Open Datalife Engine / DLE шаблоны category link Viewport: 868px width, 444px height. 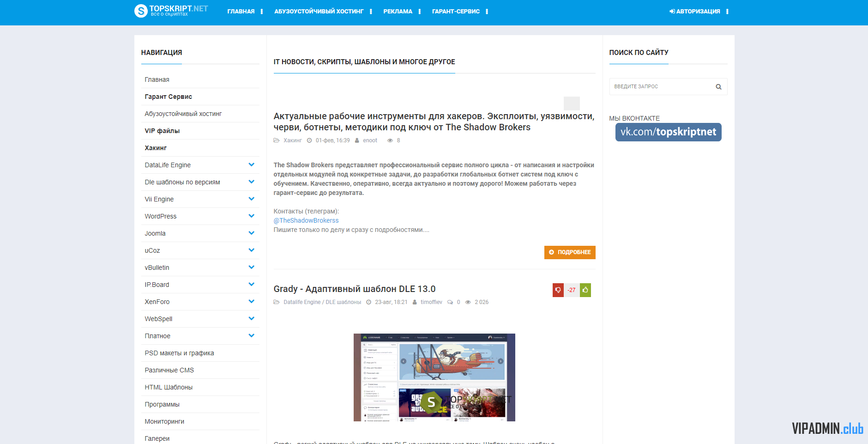coord(322,302)
